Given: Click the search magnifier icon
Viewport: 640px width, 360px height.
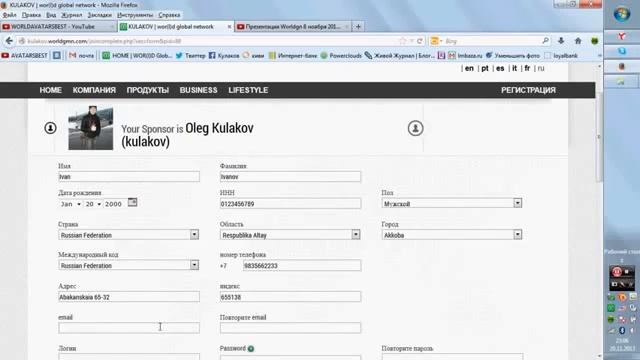Looking at the screenshot, I should pyautogui.click(x=545, y=40).
